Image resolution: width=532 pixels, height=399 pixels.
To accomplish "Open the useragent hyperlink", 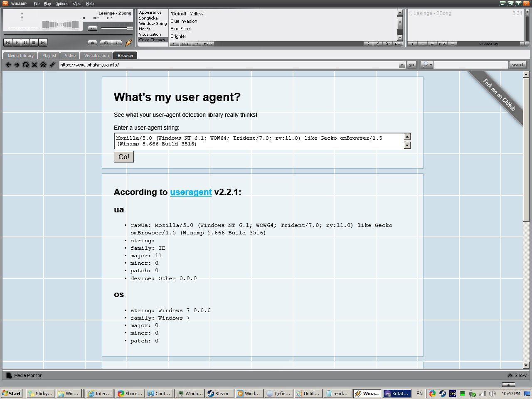I will tap(191, 192).
